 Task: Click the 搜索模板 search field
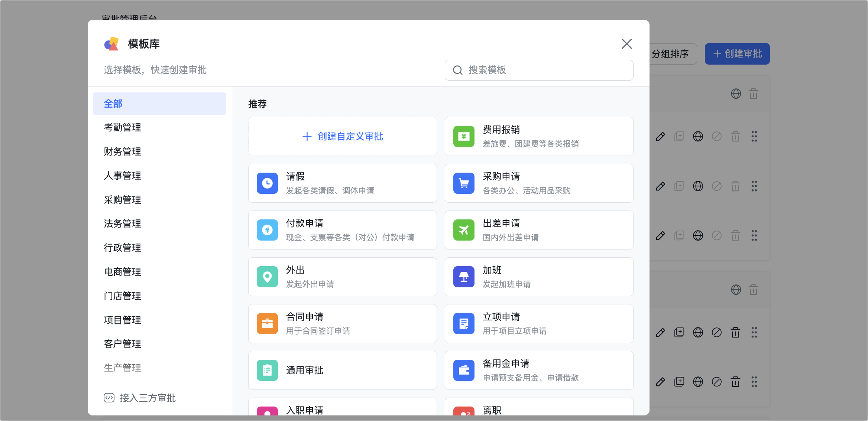(x=539, y=70)
